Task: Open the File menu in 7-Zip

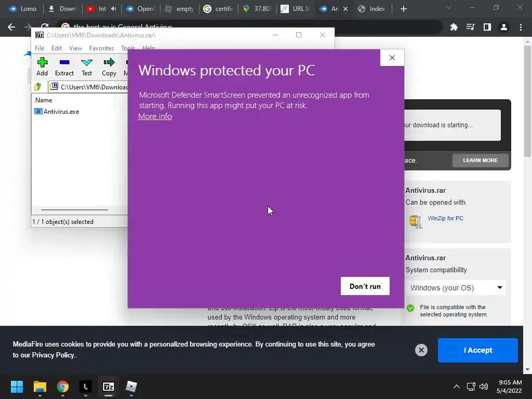Action: coord(39,48)
